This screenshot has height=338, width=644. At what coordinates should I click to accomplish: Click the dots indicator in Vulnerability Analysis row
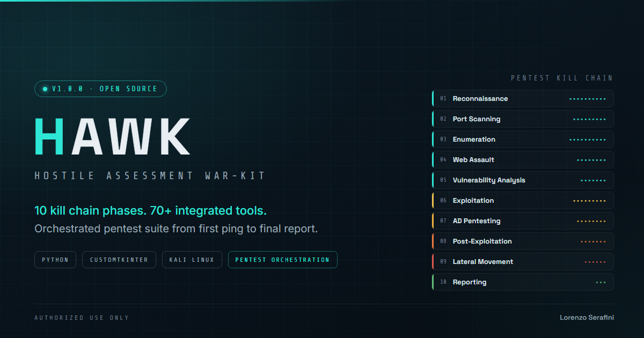pyautogui.click(x=593, y=180)
